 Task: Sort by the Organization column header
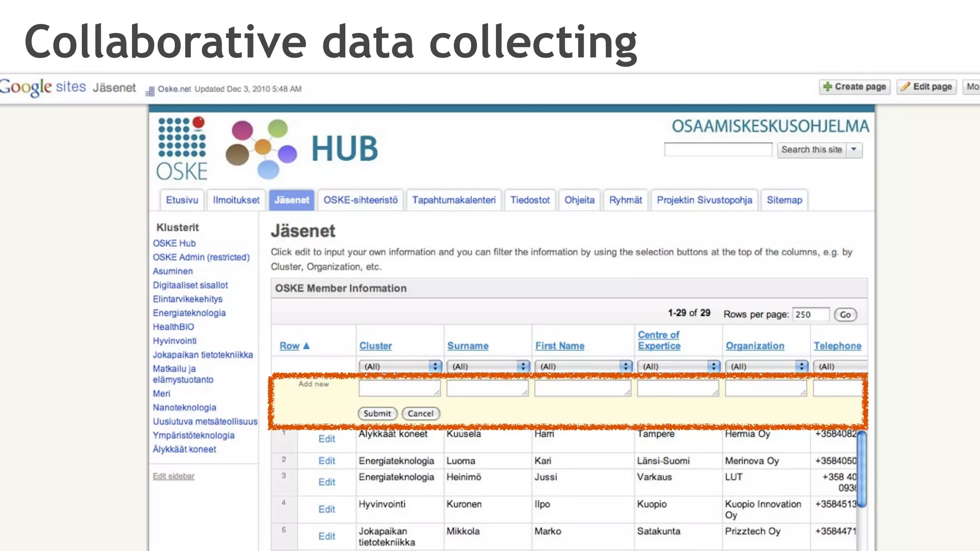pyautogui.click(x=755, y=345)
